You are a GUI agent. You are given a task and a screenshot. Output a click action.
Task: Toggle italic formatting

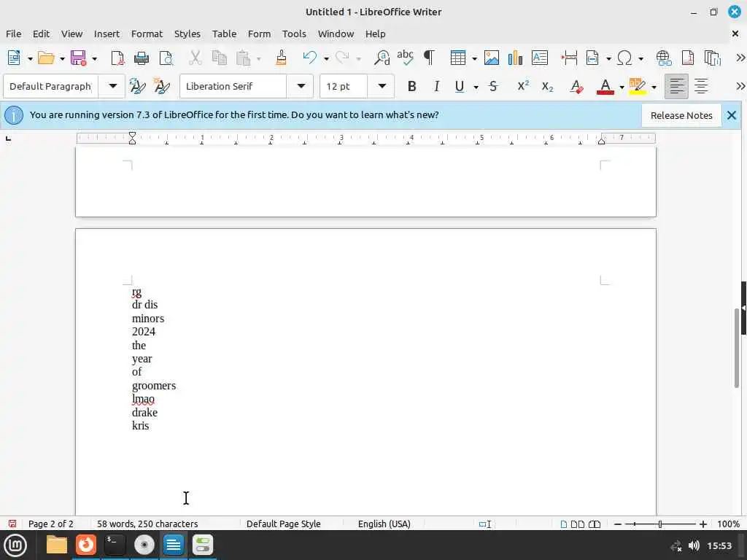point(436,86)
